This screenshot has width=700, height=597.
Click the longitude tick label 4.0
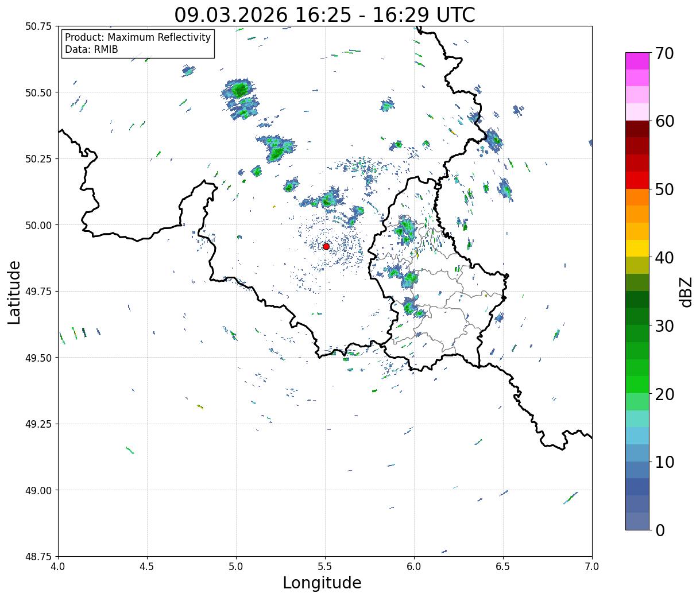point(59,567)
